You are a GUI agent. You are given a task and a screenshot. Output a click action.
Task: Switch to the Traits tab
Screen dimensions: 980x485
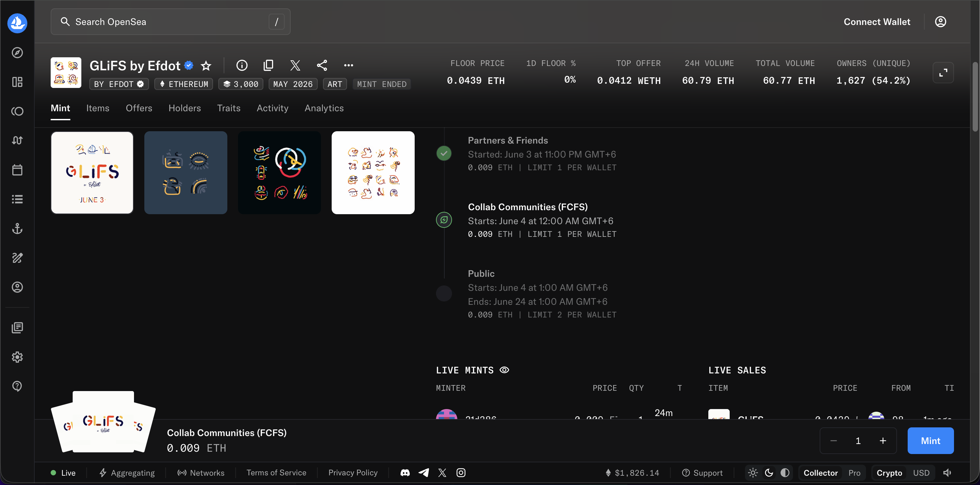pos(229,108)
